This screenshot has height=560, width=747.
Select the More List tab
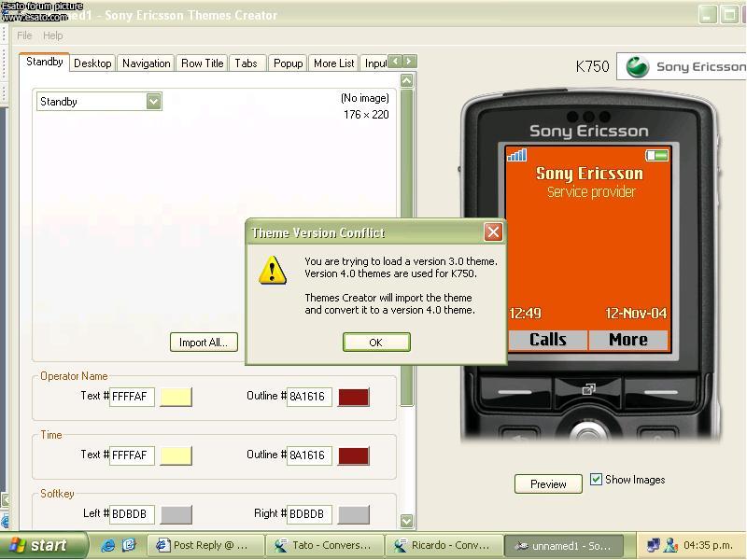tap(334, 63)
